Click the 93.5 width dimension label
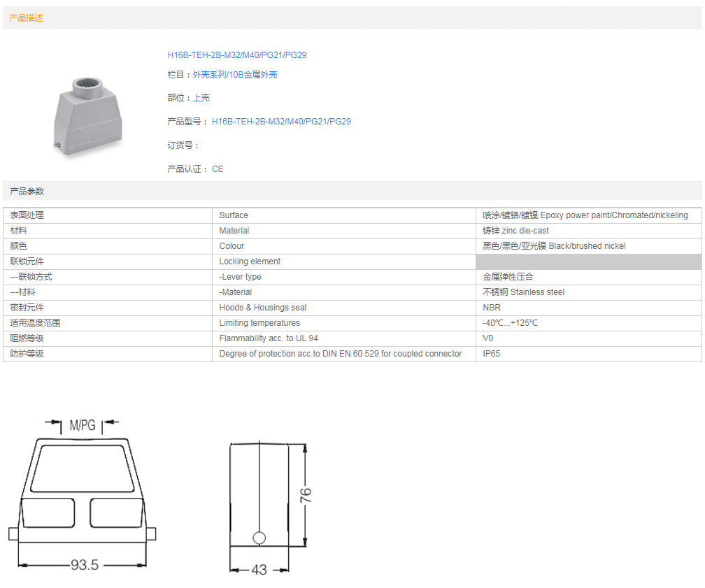Viewport: 705px width, 588px height. [84, 565]
